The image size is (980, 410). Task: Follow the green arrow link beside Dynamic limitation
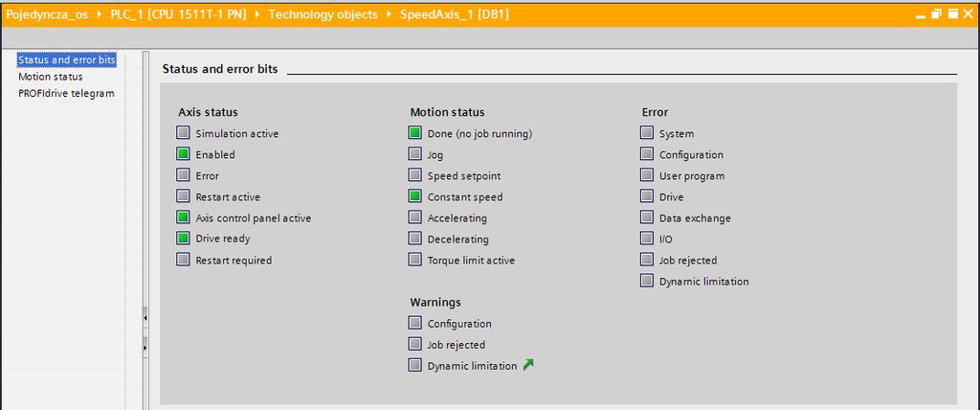[528, 365]
